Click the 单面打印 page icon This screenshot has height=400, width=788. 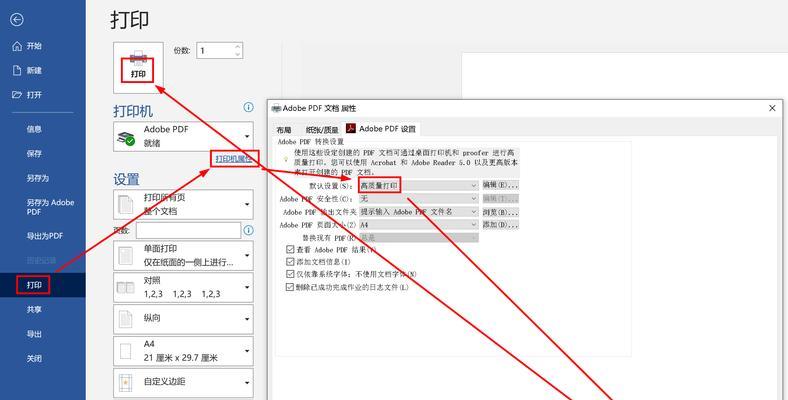pyautogui.click(x=126, y=255)
